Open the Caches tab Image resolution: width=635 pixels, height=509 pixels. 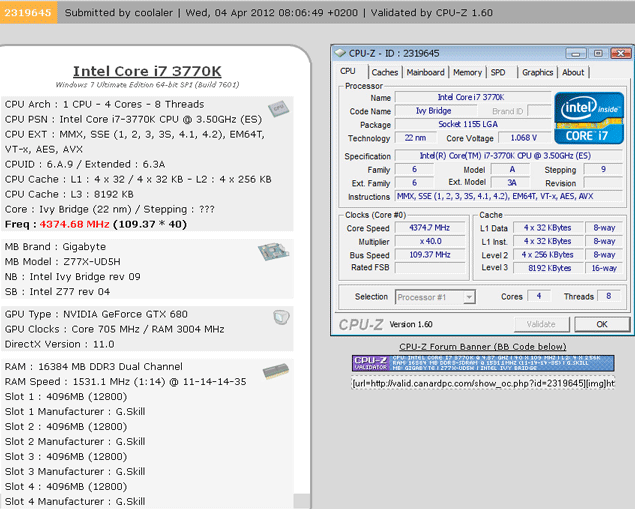tap(385, 72)
